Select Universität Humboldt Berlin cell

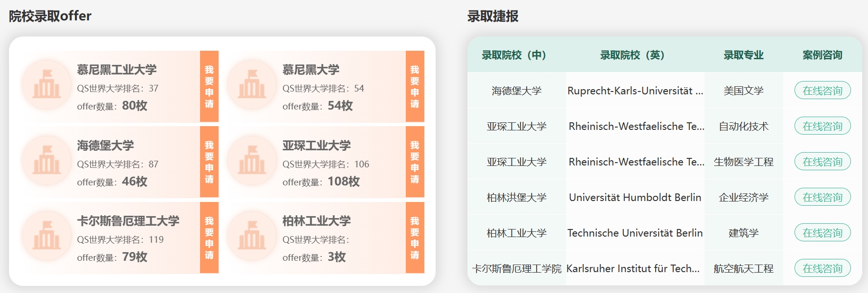click(x=635, y=197)
